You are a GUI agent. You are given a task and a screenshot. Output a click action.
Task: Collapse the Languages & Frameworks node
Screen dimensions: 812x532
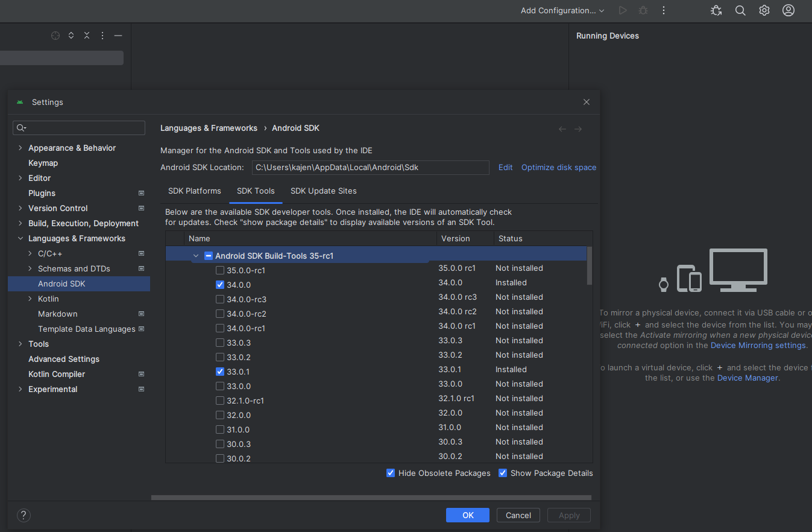20,238
